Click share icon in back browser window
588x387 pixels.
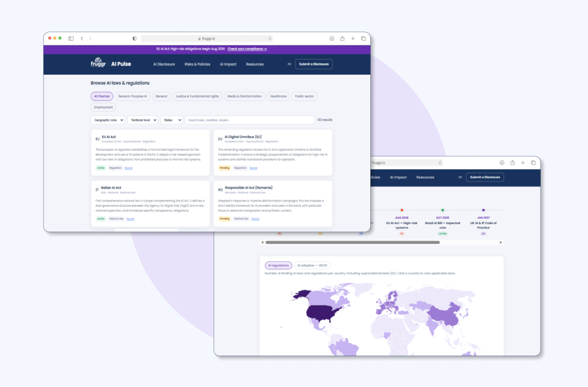[x=512, y=162]
